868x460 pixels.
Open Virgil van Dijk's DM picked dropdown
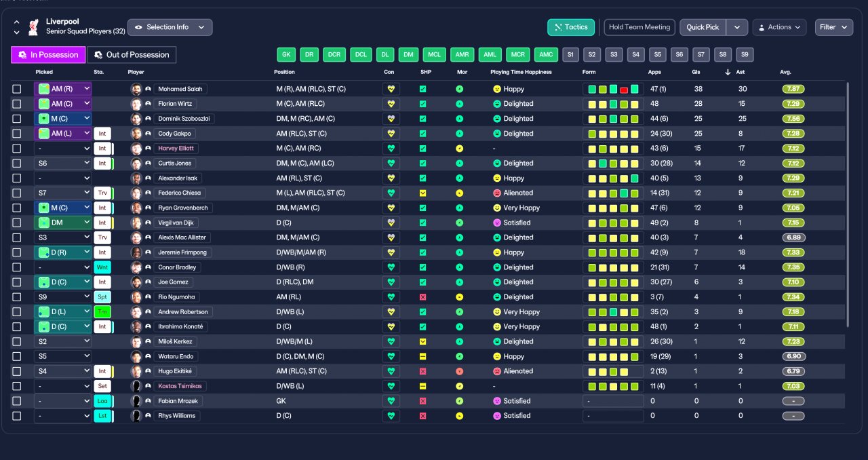[x=62, y=223]
